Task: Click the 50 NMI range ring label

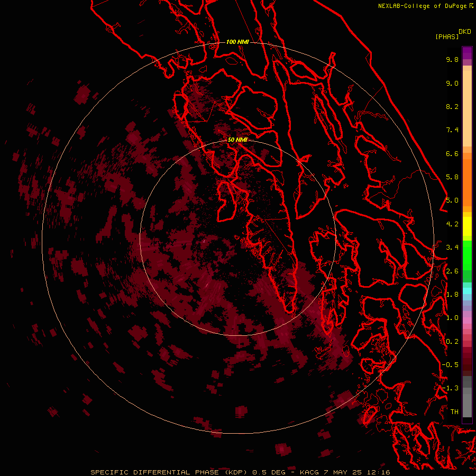Action: click(237, 140)
